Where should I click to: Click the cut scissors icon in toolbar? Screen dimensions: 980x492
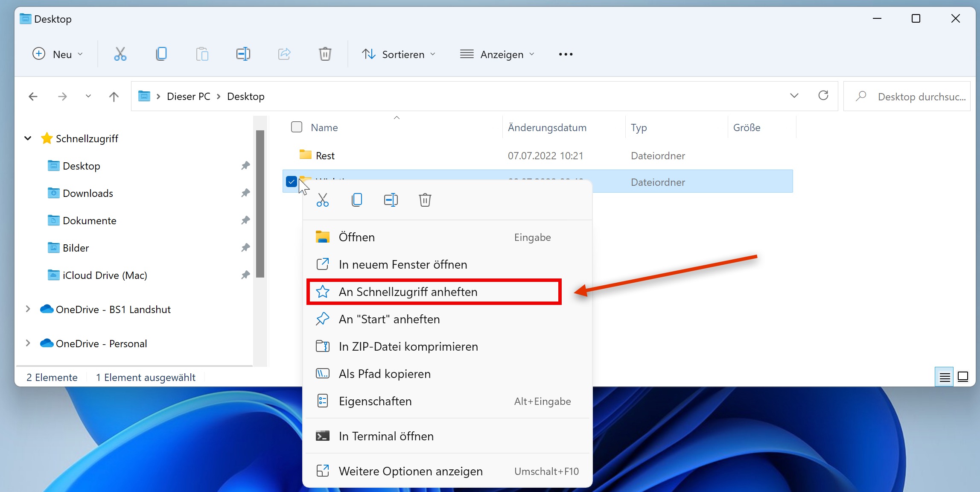(x=120, y=54)
